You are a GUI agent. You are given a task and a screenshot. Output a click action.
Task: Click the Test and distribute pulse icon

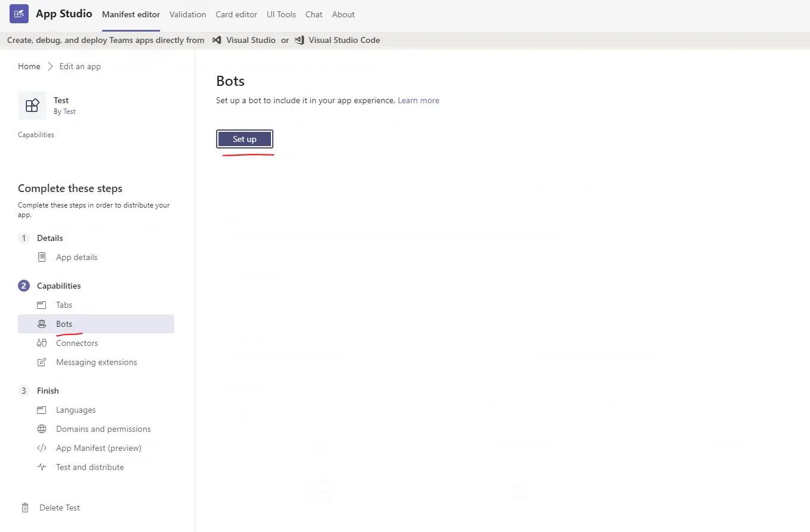[x=42, y=467]
